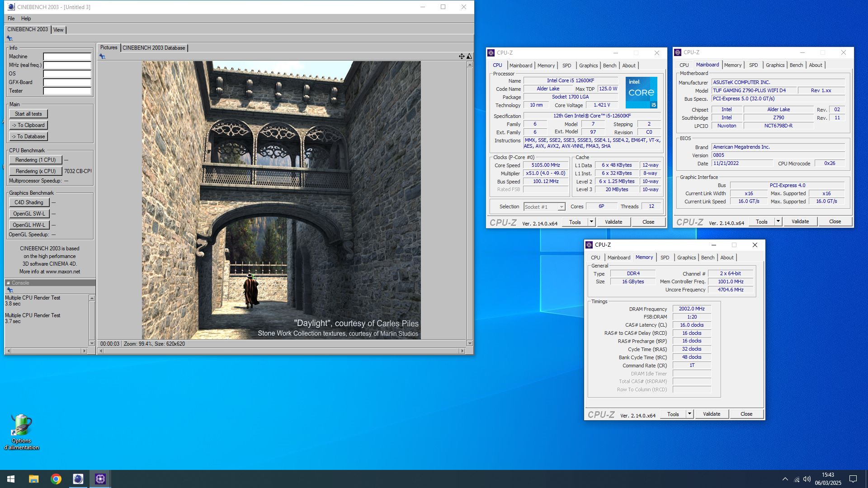Select the CPU-Z taskbar icon
Viewport: 868px width, 488px height.
(100, 479)
